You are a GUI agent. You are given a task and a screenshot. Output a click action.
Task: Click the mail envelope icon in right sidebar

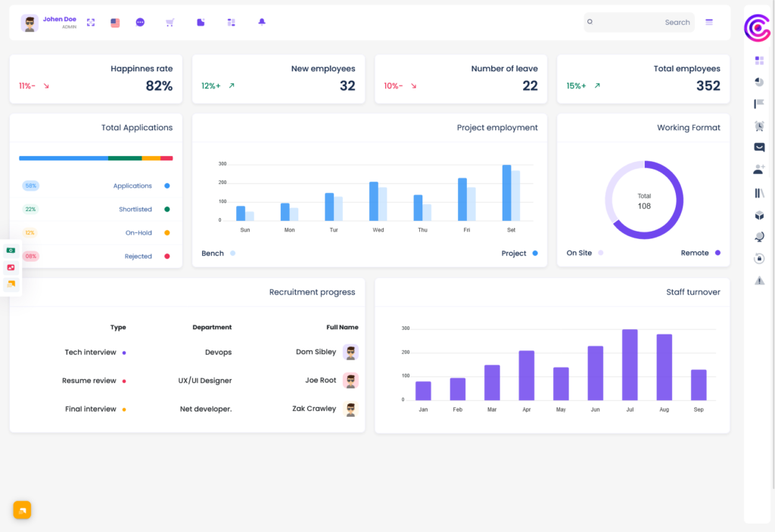759,148
